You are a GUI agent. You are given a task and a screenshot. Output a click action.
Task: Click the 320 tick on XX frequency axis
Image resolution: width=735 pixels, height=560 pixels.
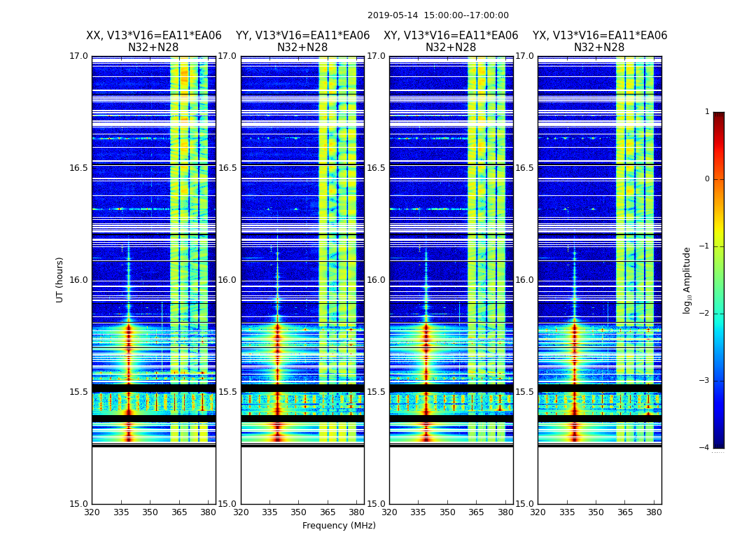92,512
